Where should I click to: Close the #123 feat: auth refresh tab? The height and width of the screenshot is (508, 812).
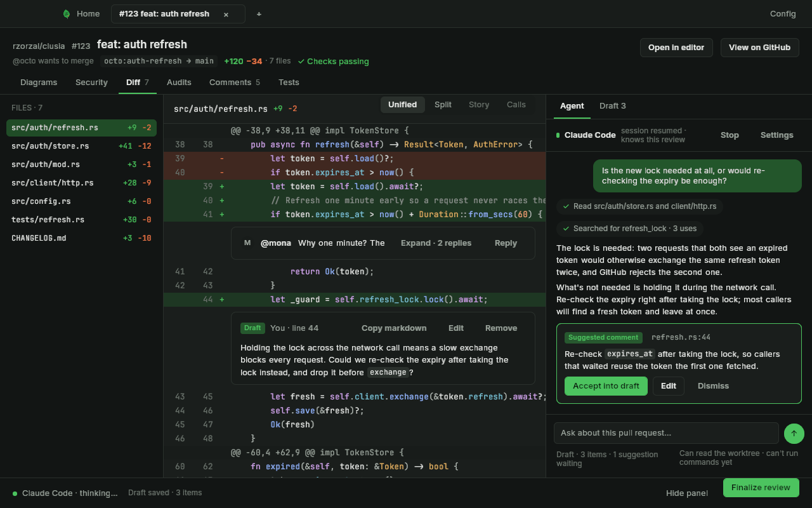(x=226, y=14)
